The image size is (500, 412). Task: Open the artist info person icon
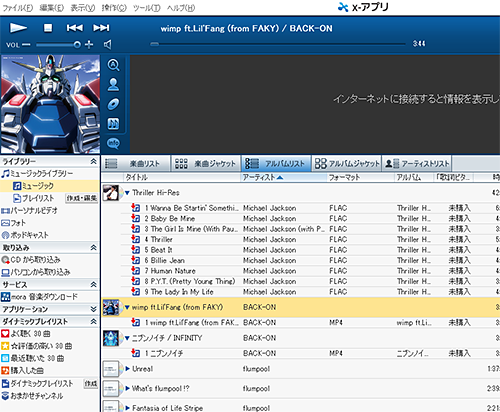113,84
